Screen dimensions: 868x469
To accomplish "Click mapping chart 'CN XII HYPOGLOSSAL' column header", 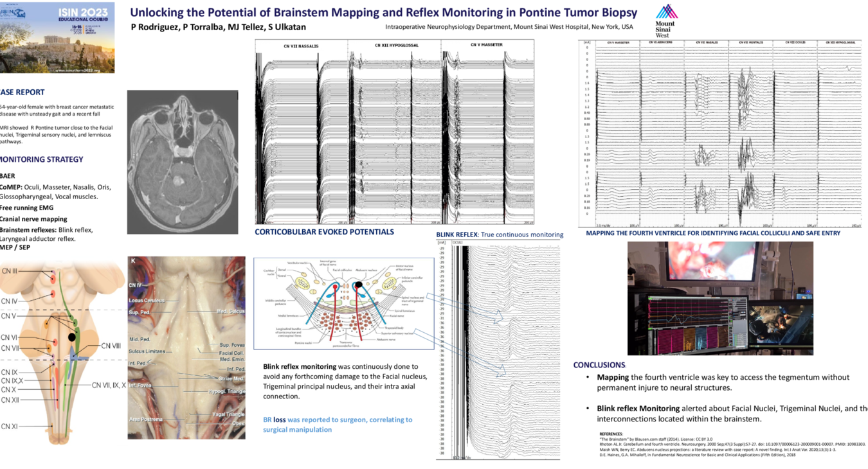I will coord(839,43).
